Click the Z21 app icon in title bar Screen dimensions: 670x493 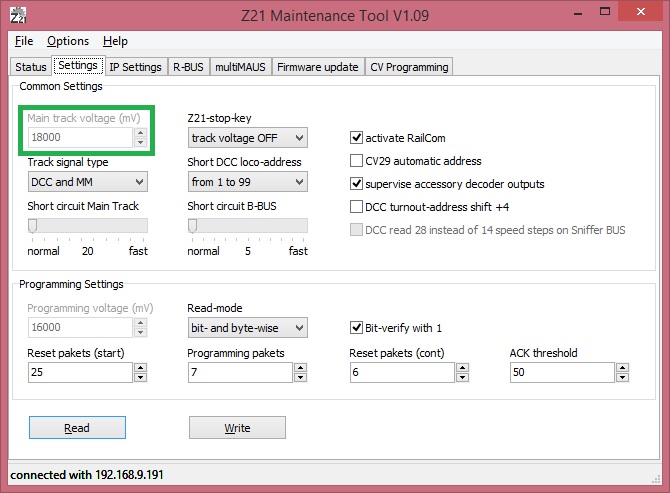pos(18,15)
